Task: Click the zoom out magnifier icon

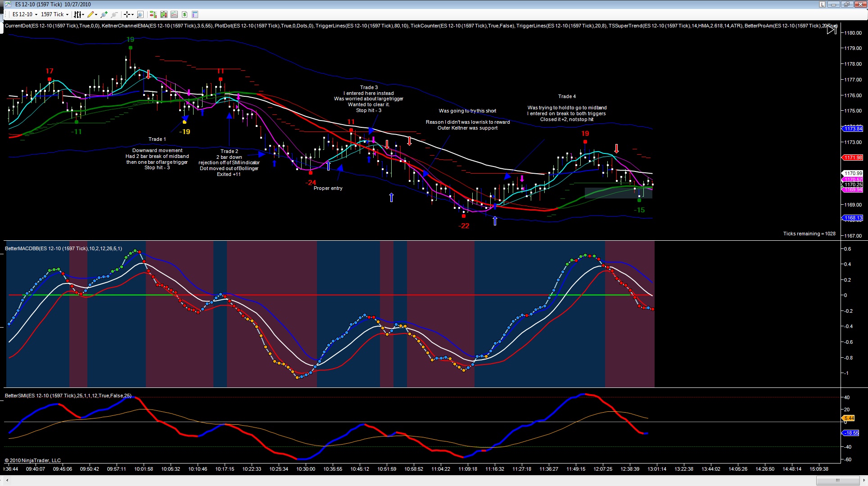Action: (114, 14)
